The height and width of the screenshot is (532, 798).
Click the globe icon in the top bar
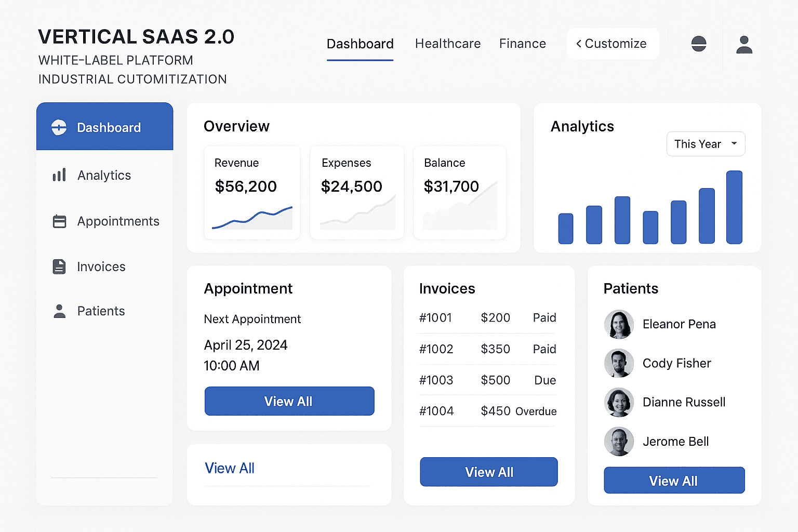pos(698,44)
